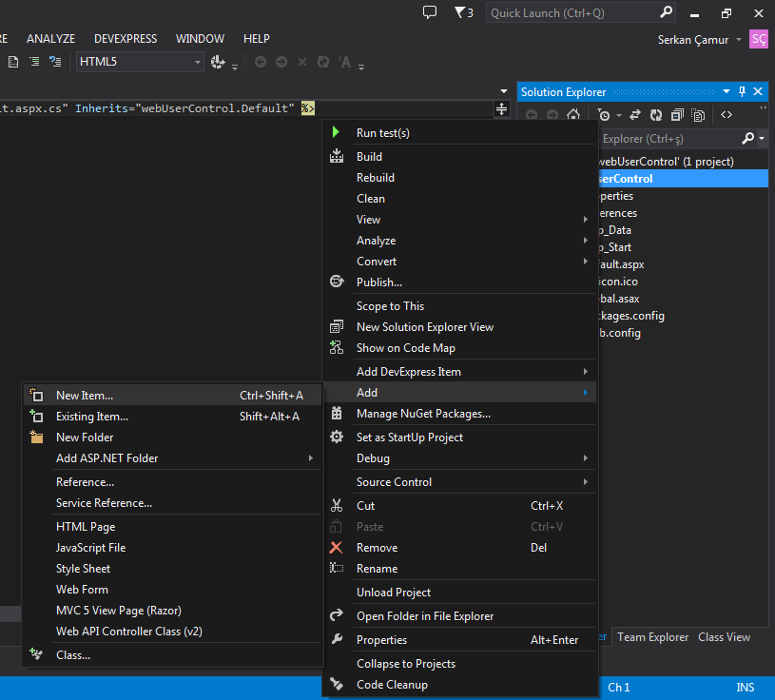This screenshot has width=775, height=700.
Task: Click the editor split handle icon
Action: (x=502, y=108)
